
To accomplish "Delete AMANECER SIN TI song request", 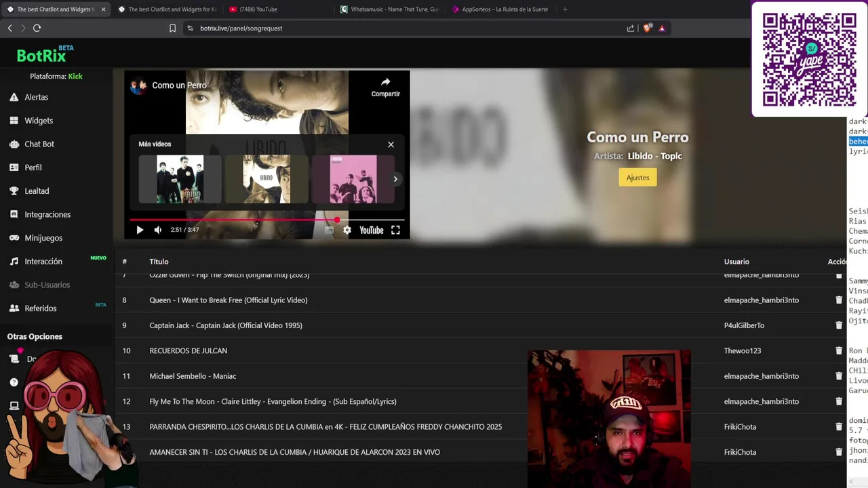I will [839, 452].
